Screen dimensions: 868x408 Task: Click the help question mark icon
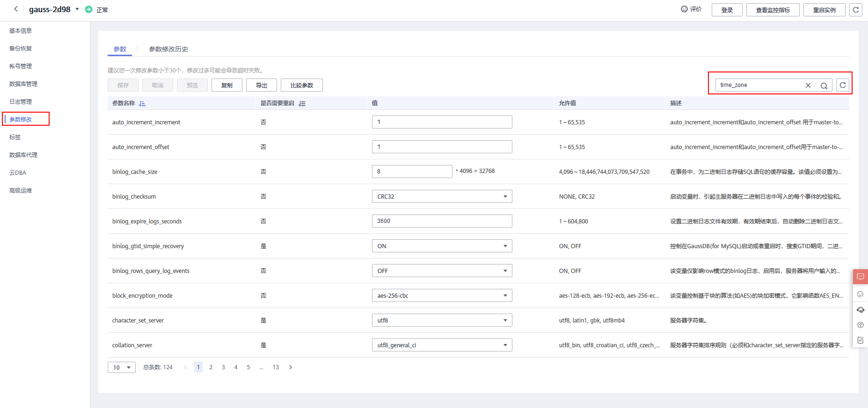pos(860,325)
